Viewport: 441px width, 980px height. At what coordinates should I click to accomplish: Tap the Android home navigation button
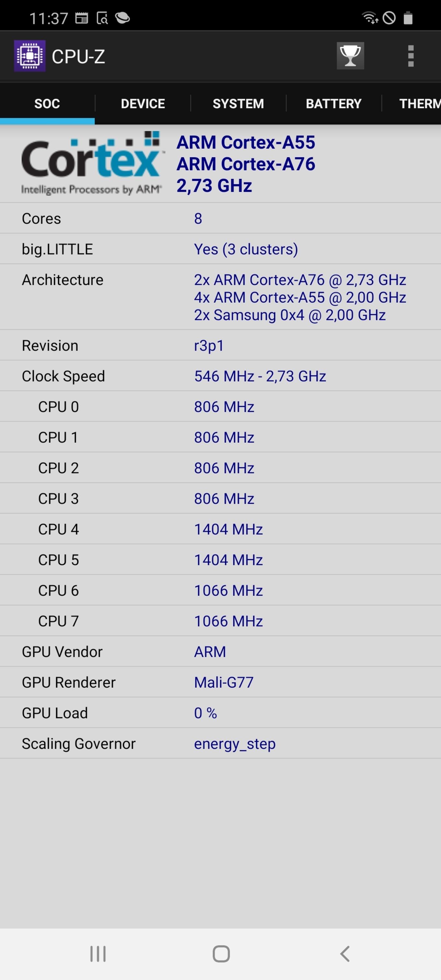click(221, 954)
